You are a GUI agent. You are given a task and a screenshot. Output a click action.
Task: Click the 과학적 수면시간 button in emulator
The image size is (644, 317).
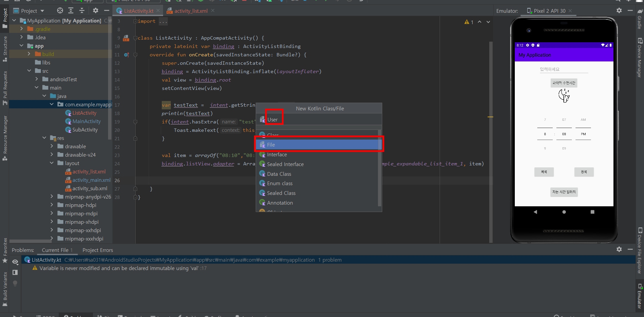point(564,83)
